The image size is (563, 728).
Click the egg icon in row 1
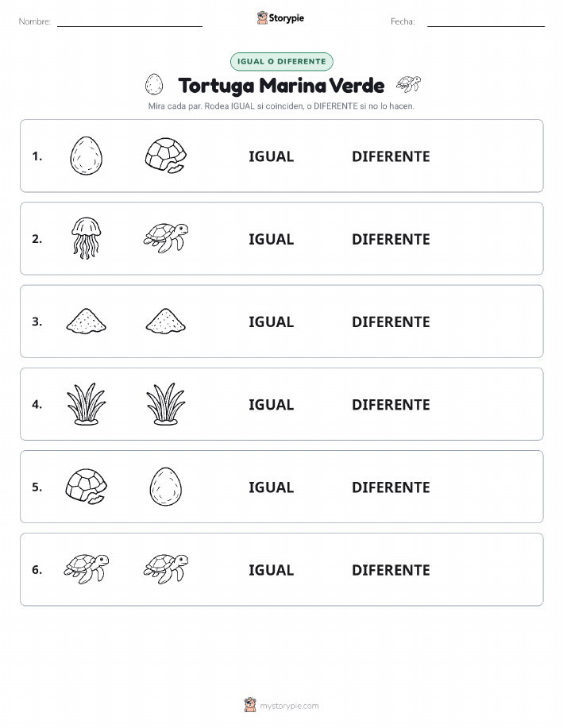point(86,156)
